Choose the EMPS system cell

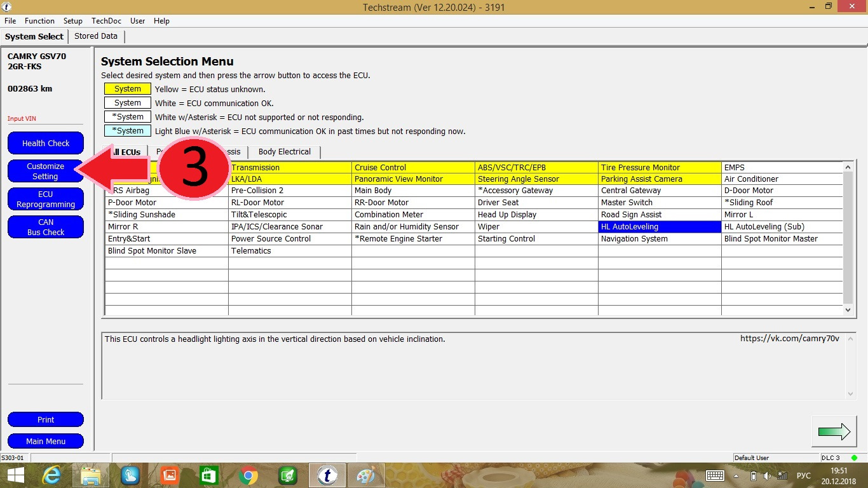[782, 168]
